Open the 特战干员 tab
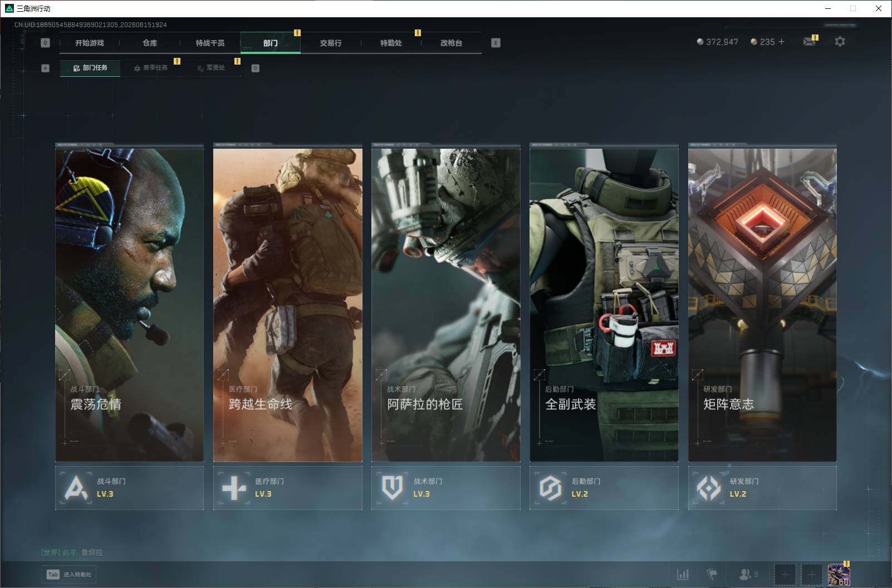The width and height of the screenshot is (892, 588). (x=210, y=43)
